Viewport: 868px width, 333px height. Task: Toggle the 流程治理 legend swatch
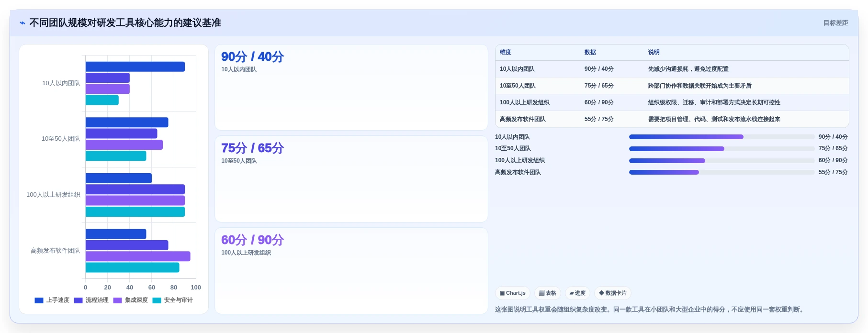tap(78, 300)
